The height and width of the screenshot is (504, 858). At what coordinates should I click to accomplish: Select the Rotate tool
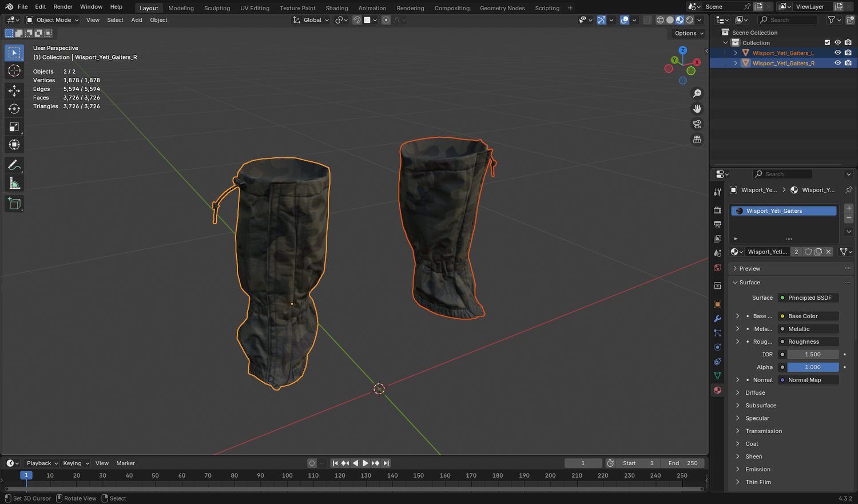(x=14, y=109)
